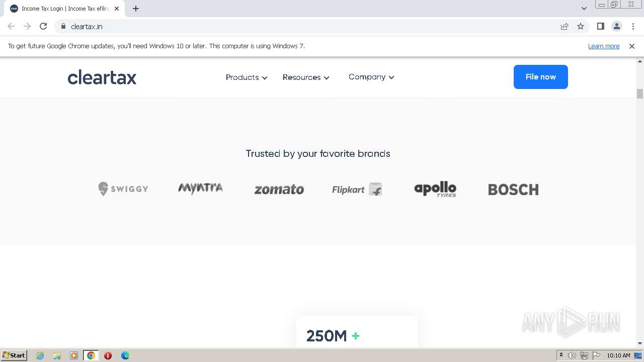Click the scrollbar down arrow
This screenshot has width=644, height=362.
point(640,343)
